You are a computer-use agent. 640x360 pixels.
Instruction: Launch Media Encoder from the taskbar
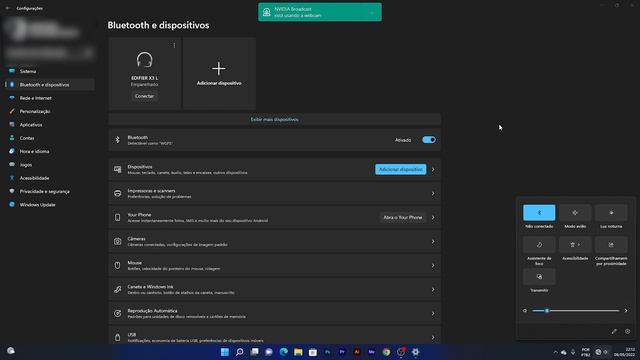[371, 352]
